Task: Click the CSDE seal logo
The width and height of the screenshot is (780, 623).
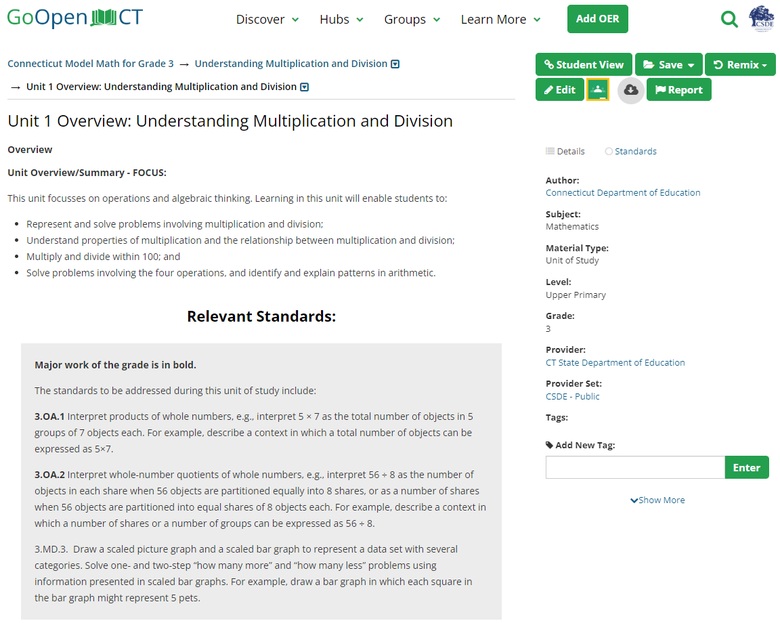Action: click(761, 19)
